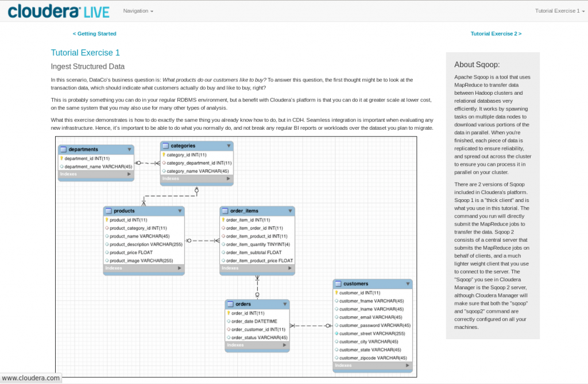Select the order_item_quantity TINYINT(4) column
The image size is (588, 384).
[257, 245]
